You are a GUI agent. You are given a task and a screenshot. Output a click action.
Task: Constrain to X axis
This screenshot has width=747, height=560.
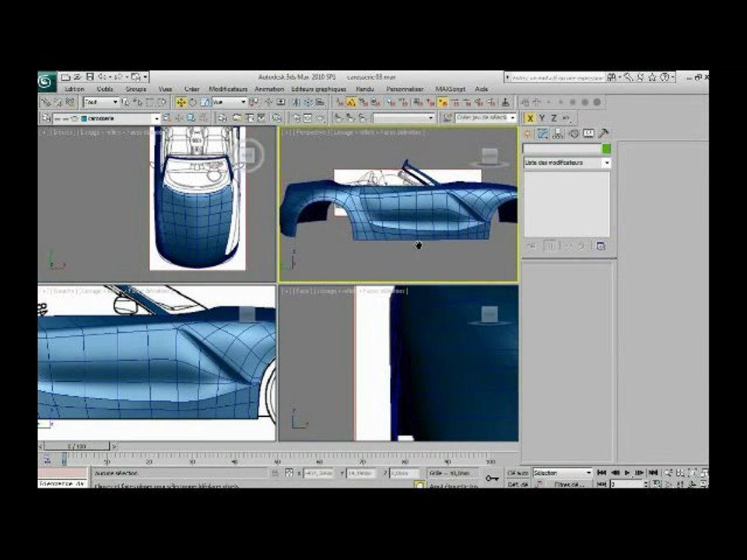point(530,118)
